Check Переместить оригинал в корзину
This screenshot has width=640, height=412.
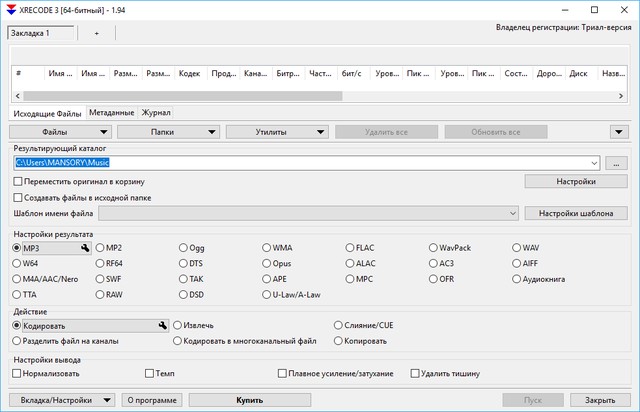(18, 182)
